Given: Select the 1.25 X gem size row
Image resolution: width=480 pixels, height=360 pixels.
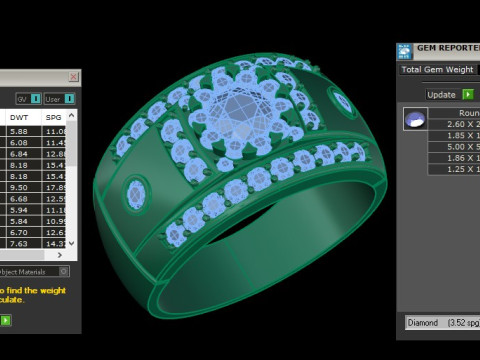Looking at the screenshot, I should (x=454, y=169).
